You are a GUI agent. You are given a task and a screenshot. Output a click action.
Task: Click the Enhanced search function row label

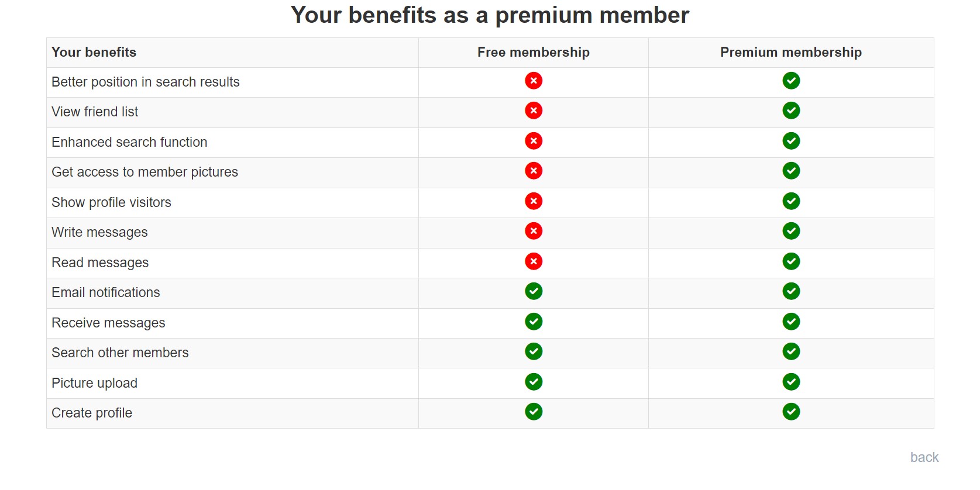[x=129, y=142]
